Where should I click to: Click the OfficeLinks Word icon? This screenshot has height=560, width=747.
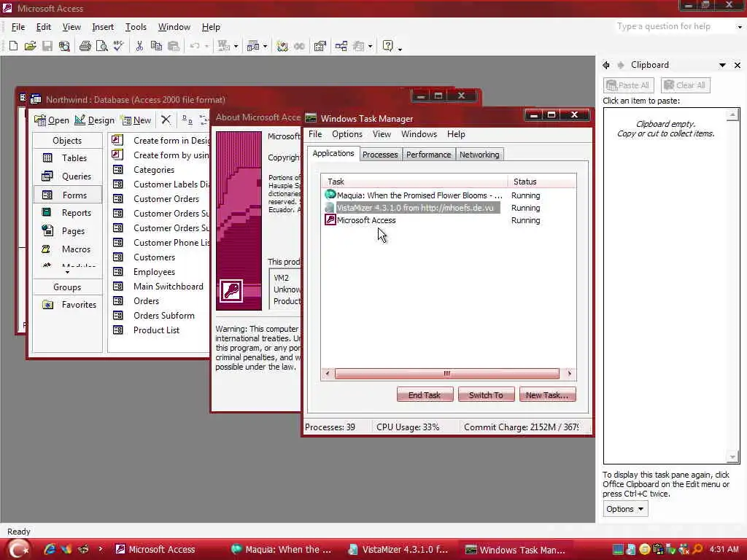click(223, 46)
